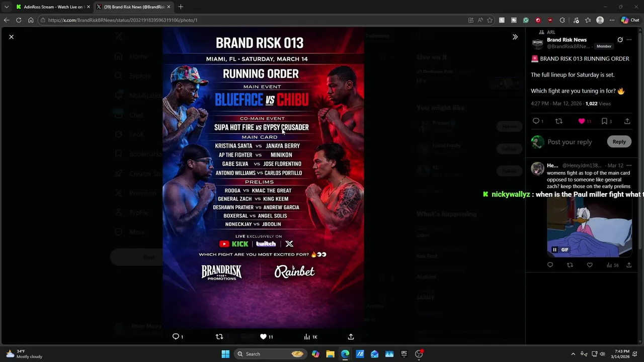This screenshot has height=362, width=644.
Task: Open a new browser tab
Action: click(181, 7)
